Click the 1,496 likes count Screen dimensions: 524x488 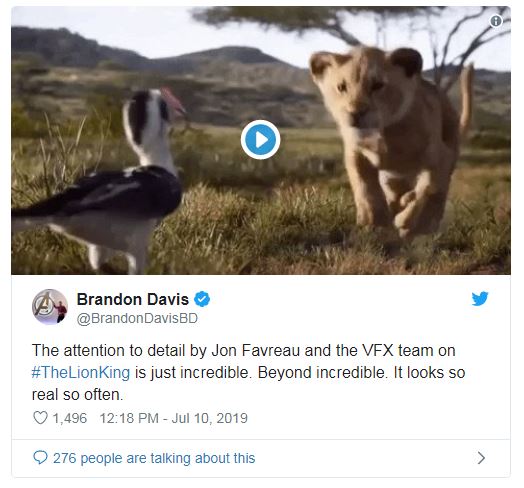pyautogui.click(x=70, y=418)
